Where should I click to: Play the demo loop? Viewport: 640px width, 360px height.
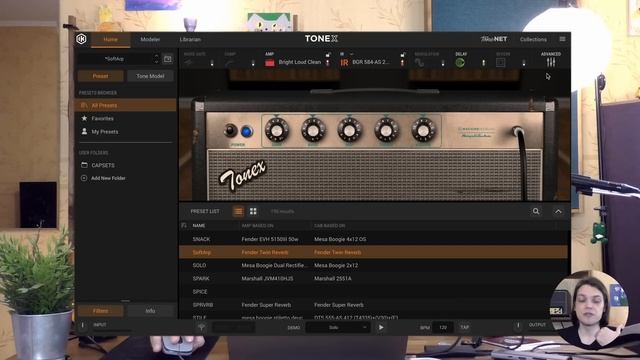pos(381,327)
